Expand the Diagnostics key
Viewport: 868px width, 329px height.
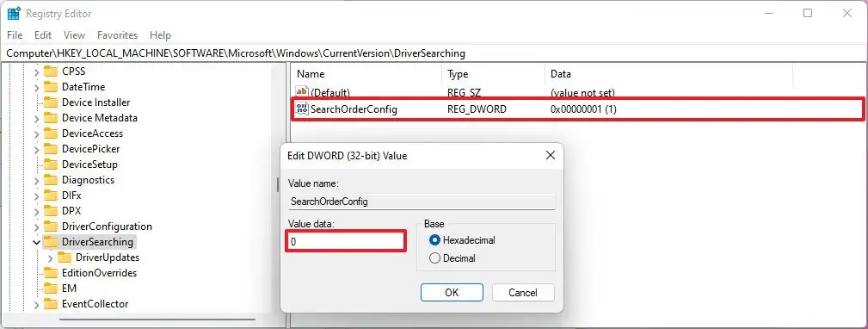[x=36, y=180]
